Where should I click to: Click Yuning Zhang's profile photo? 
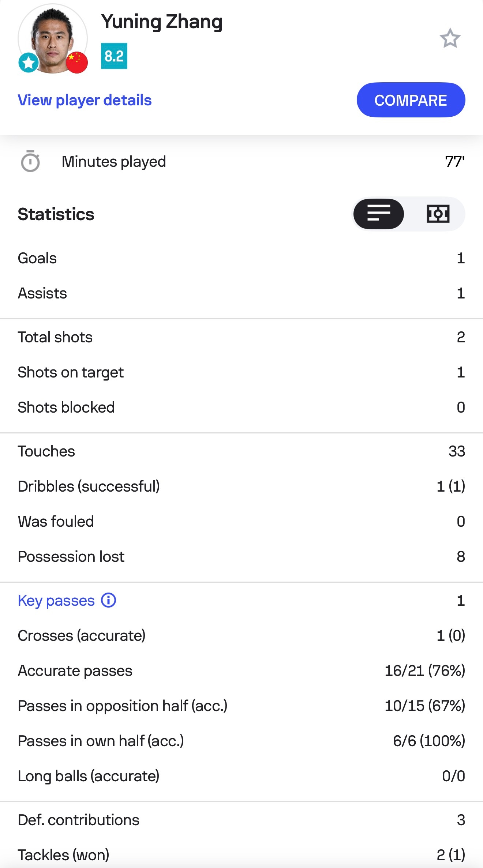coord(52,38)
